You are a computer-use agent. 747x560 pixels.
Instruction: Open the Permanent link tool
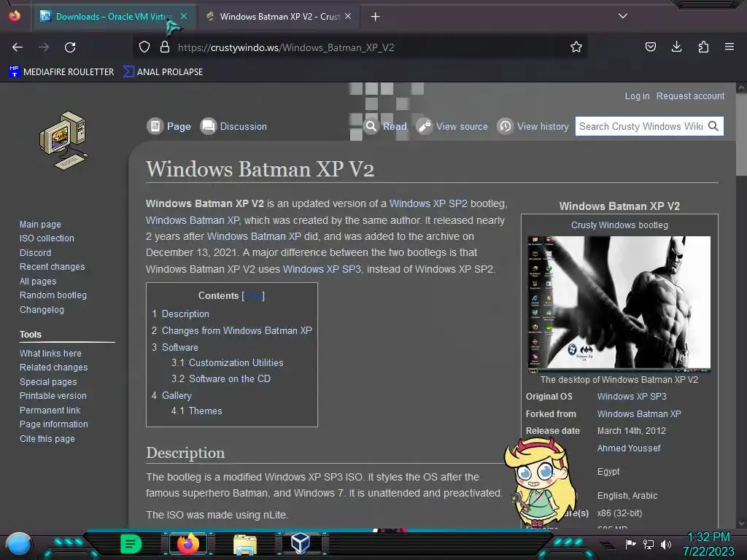click(x=50, y=410)
